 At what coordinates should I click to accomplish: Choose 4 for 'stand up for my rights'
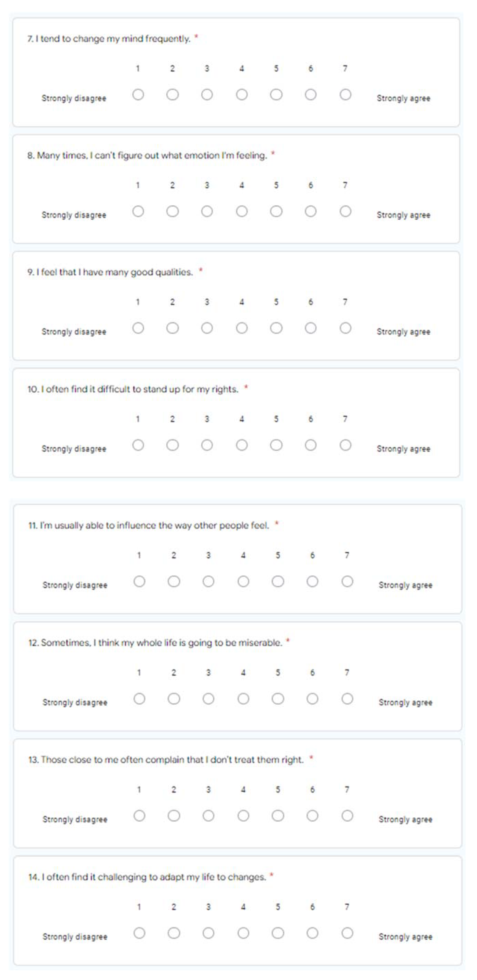click(242, 445)
